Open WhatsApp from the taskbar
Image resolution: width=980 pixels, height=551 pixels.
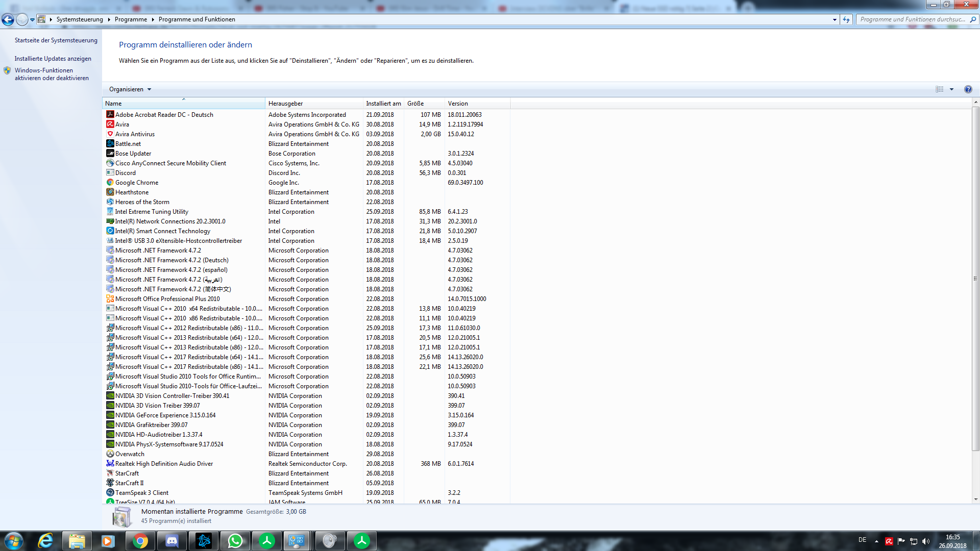click(x=235, y=541)
